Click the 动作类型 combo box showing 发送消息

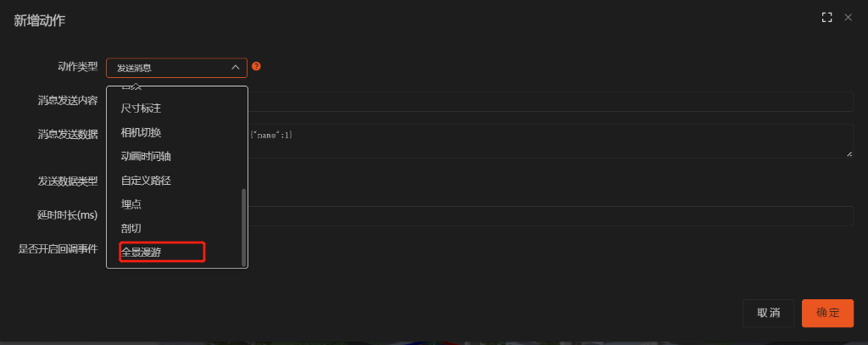(176, 68)
